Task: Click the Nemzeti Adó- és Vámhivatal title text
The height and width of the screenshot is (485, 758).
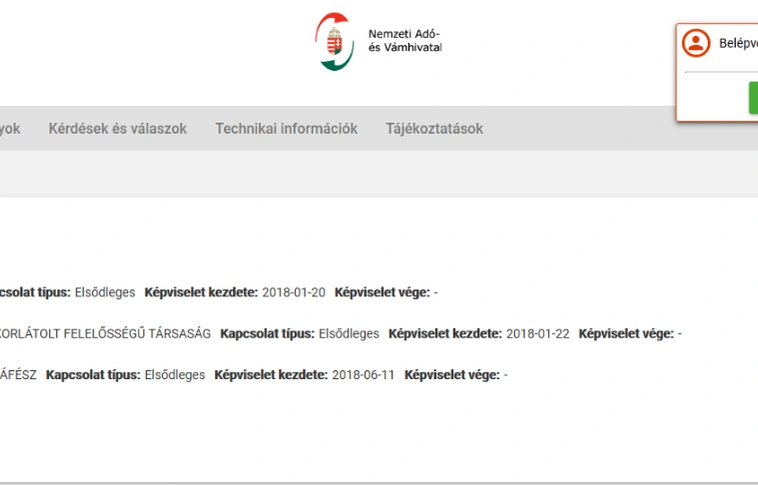Action: coord(404,41)
